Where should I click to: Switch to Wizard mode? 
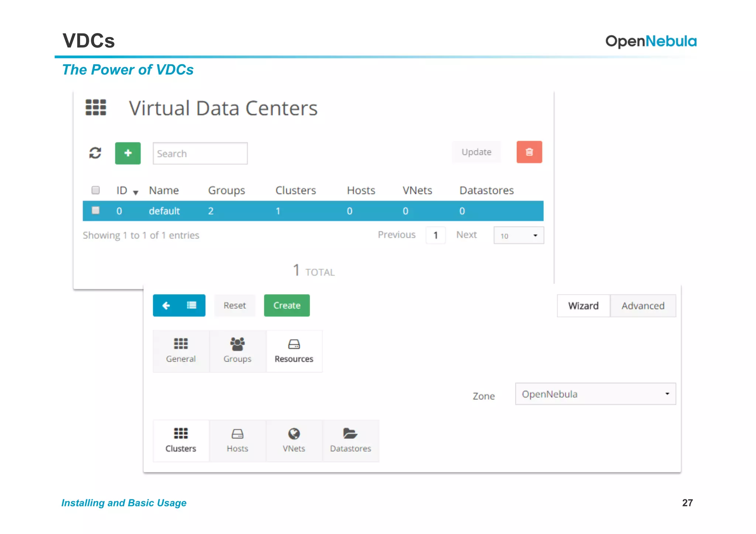click(583, 306)
